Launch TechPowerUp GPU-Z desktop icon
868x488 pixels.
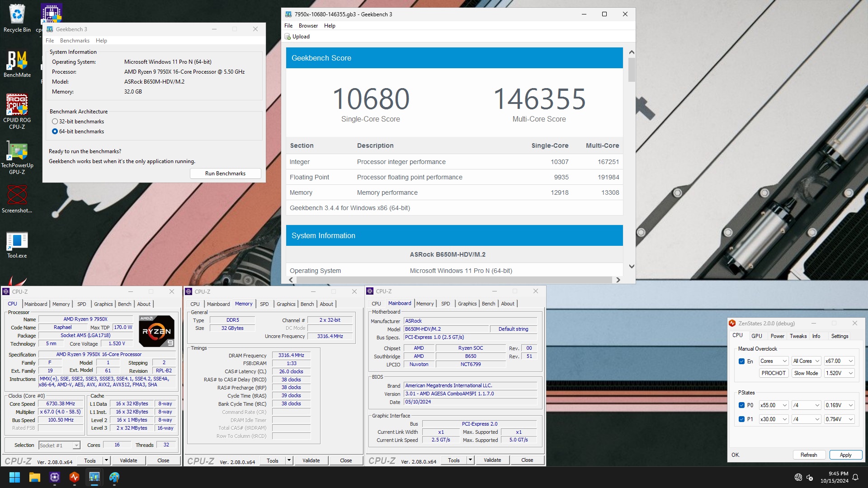pyautogui.click(x=17, y=157)
